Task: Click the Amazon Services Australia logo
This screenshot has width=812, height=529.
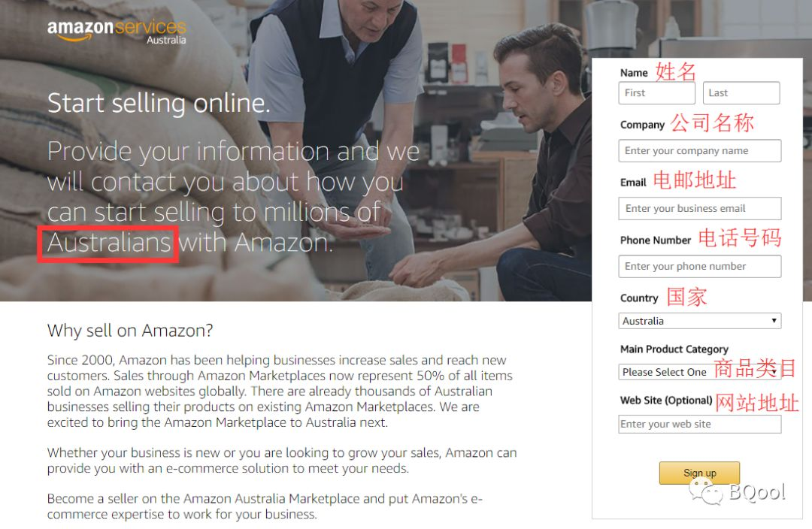Action: 117,31
